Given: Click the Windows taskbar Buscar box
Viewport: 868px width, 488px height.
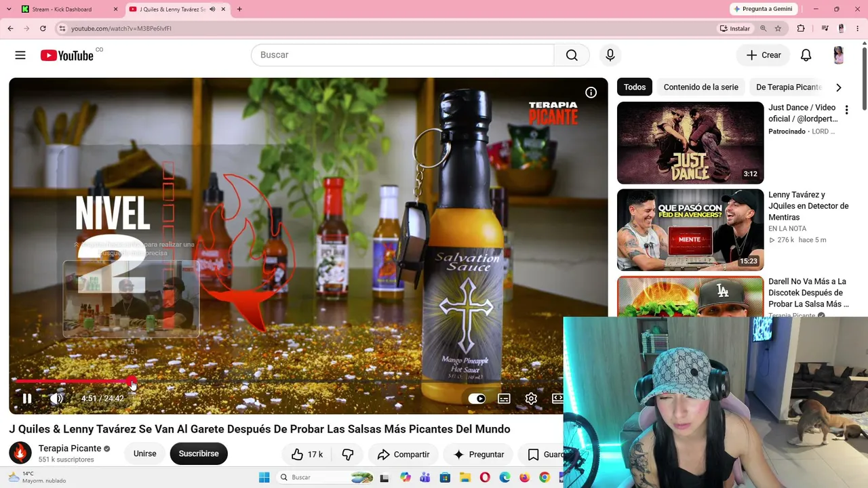Looking at the screenshot, I should pos(325,477).
